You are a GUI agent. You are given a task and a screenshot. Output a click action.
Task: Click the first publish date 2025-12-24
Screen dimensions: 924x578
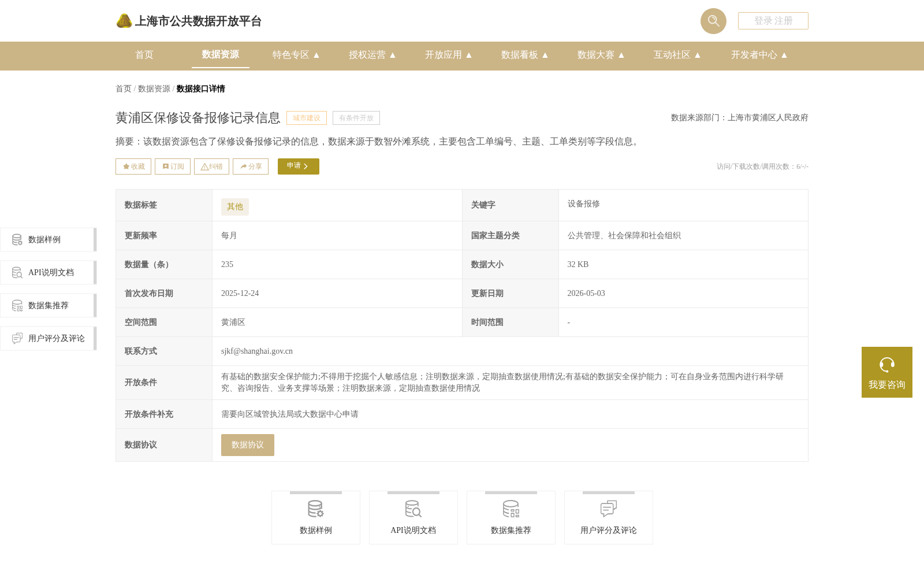240,294
